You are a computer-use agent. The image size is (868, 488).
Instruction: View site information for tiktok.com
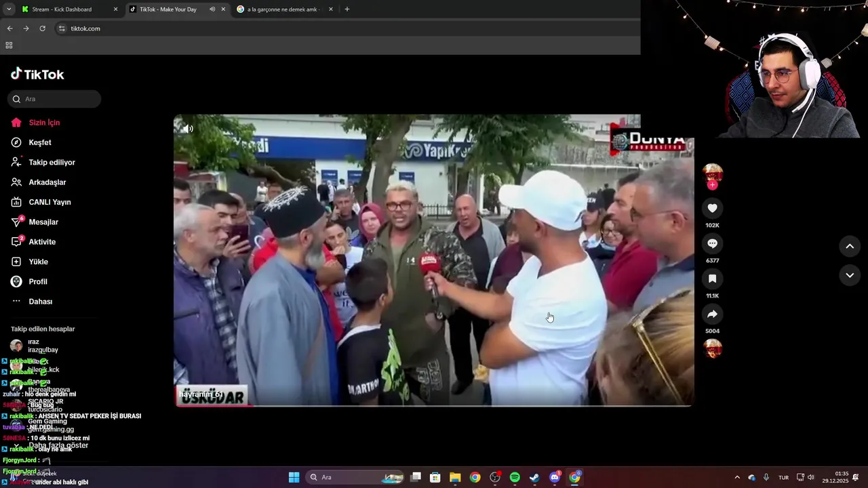62,28
